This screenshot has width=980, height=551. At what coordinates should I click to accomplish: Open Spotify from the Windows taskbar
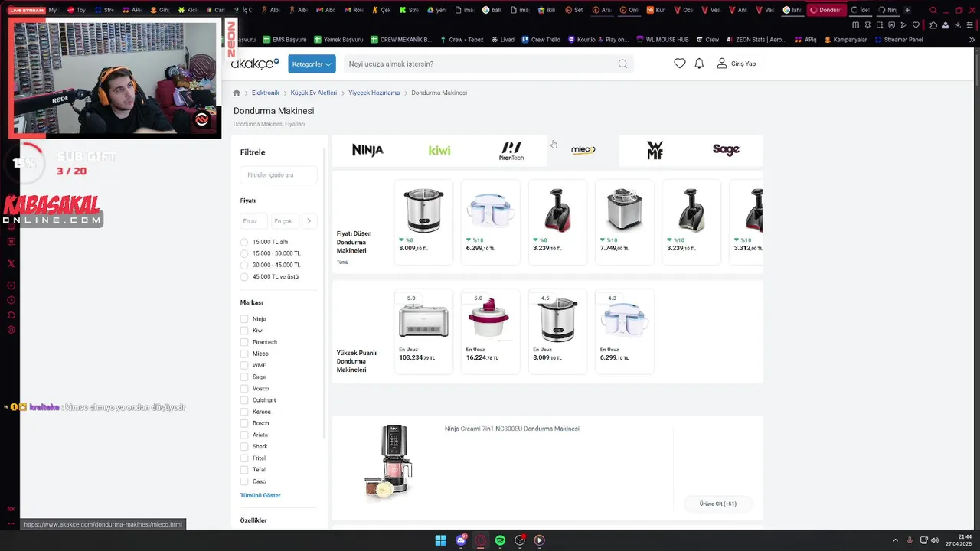500,540
